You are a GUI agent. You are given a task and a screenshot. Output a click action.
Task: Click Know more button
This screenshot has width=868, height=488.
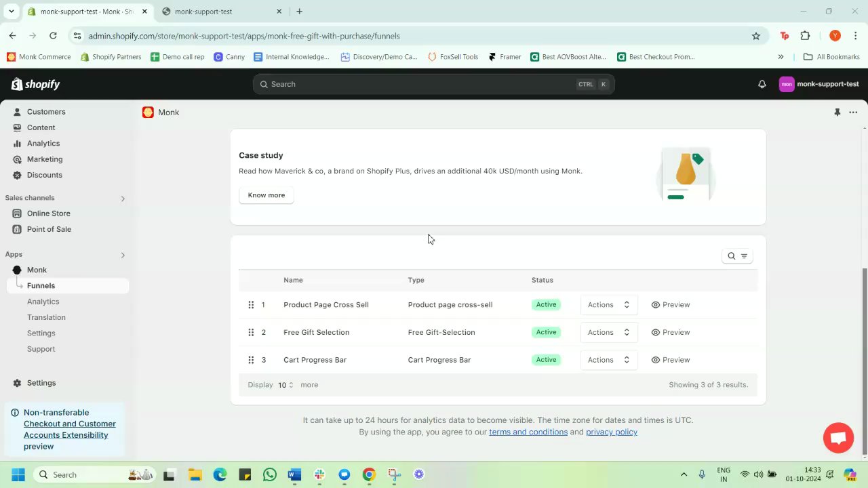coord(266,195)
